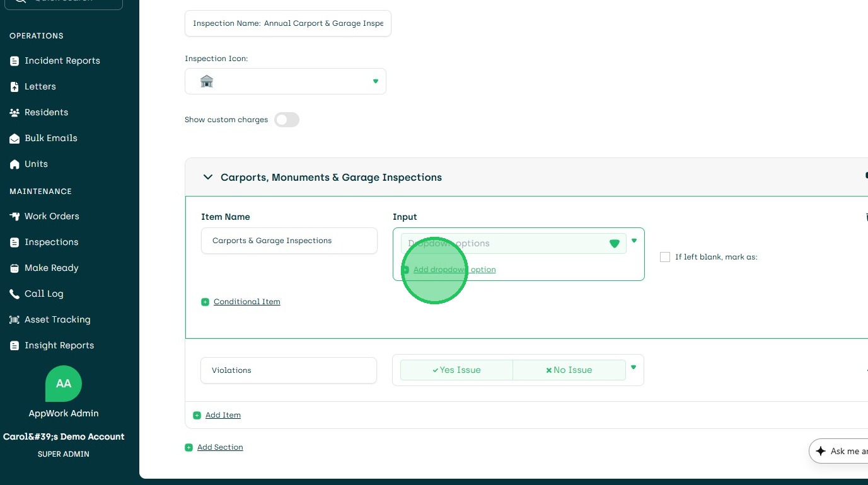
Task: Toggle the Show custom charges switch
Action: [x=287, y=120]
